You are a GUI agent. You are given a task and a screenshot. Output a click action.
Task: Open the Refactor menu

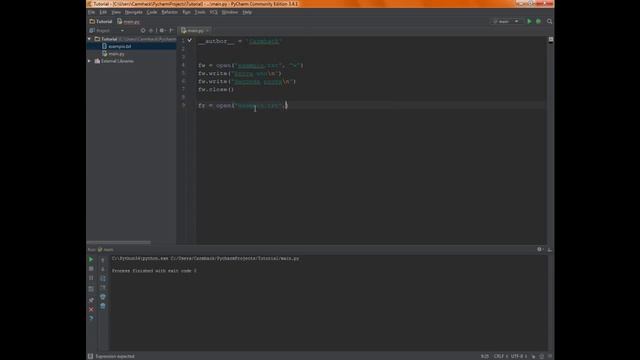169,12
